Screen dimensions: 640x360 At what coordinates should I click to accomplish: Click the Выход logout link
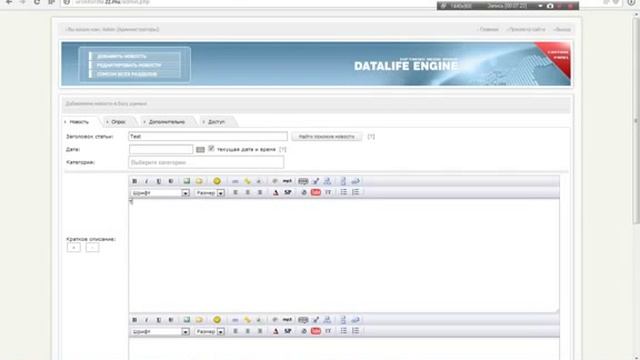tap(562, 29)
